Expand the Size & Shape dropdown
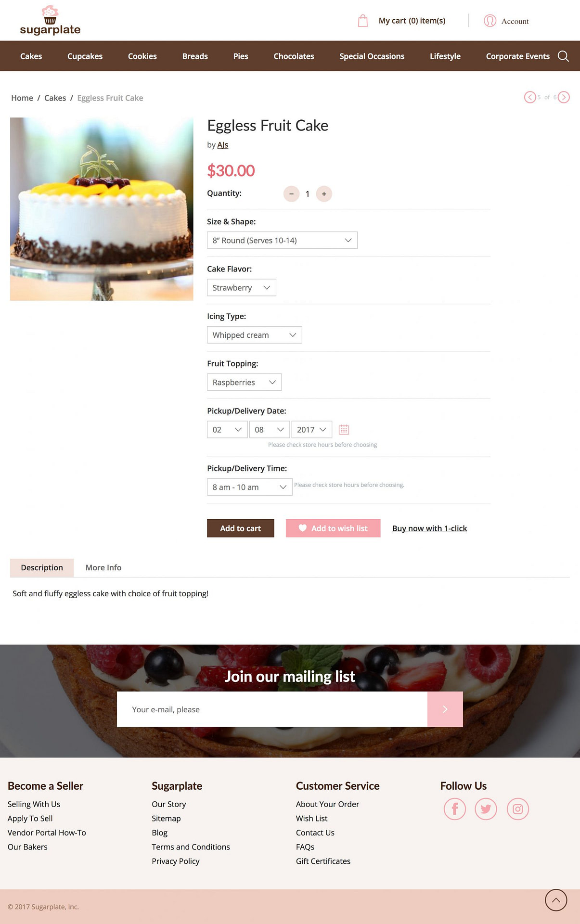This screenshot has width=580, height=924. click(282, 240)
